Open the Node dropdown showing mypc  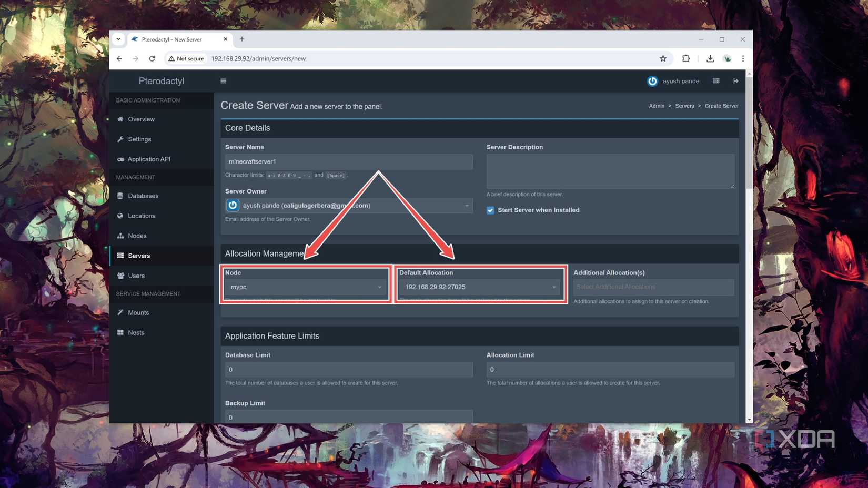[x=306, y=287]
